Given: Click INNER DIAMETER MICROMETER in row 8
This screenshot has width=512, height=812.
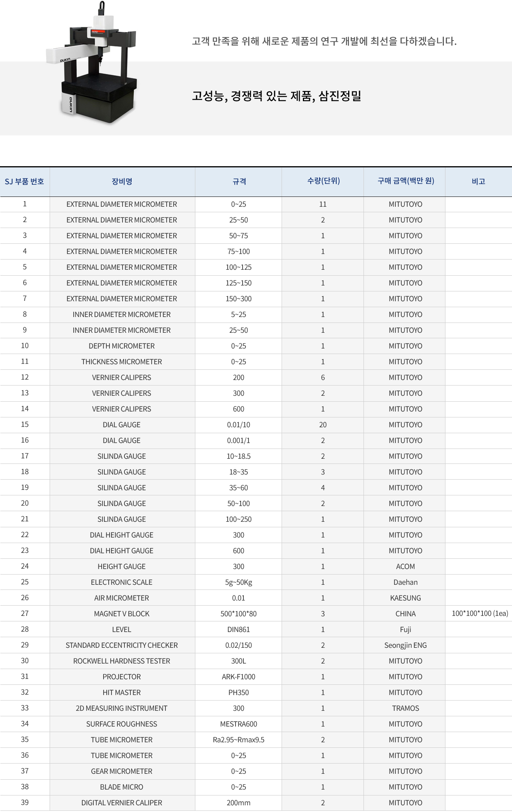Looking at the screenshot, I should point(122,315).
